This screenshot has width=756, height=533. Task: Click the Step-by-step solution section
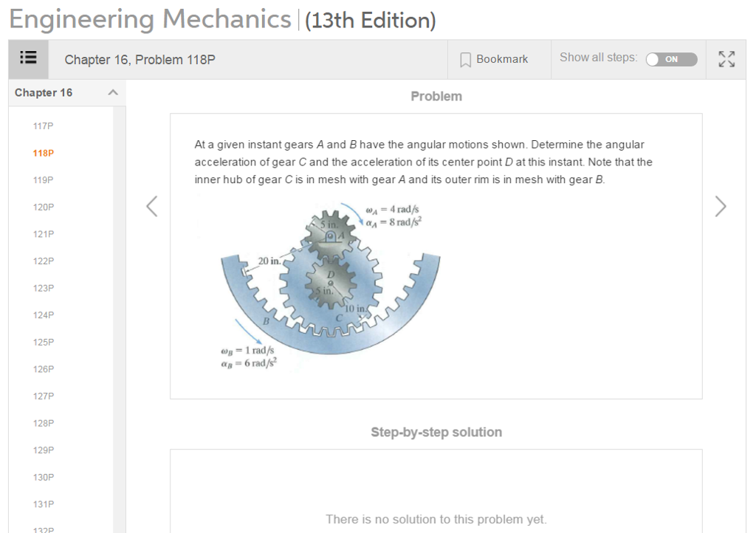[436, 432]
